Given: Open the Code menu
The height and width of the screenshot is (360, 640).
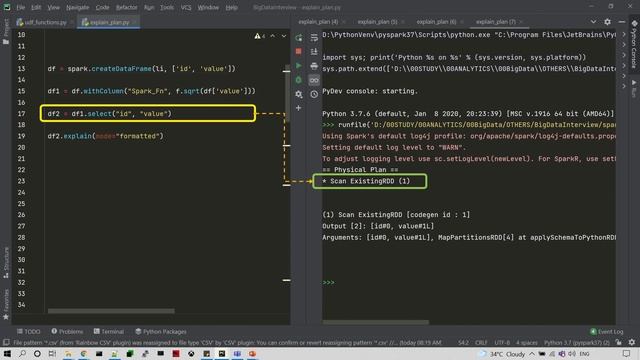Looking at the screenshot, I should point(102,7).
